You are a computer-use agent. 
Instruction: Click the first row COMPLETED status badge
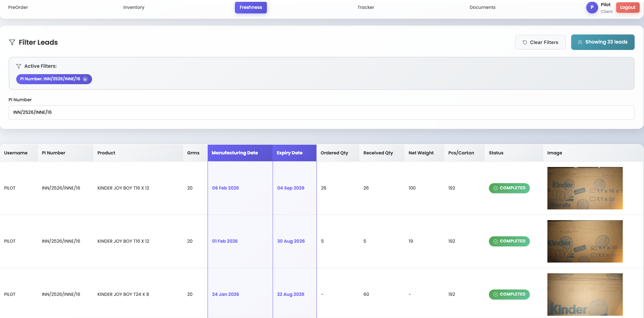509,188
